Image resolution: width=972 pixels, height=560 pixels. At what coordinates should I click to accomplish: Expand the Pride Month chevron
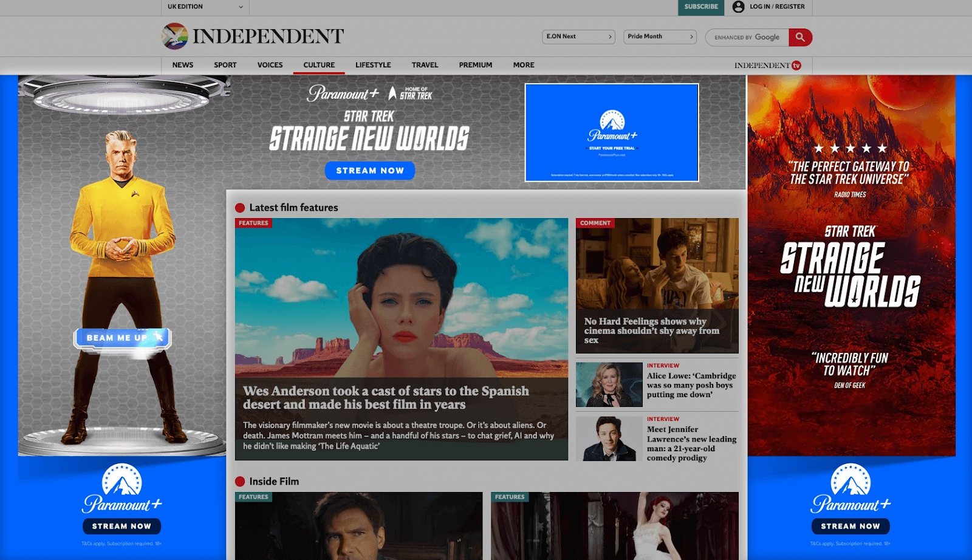(x=692, y=36)
